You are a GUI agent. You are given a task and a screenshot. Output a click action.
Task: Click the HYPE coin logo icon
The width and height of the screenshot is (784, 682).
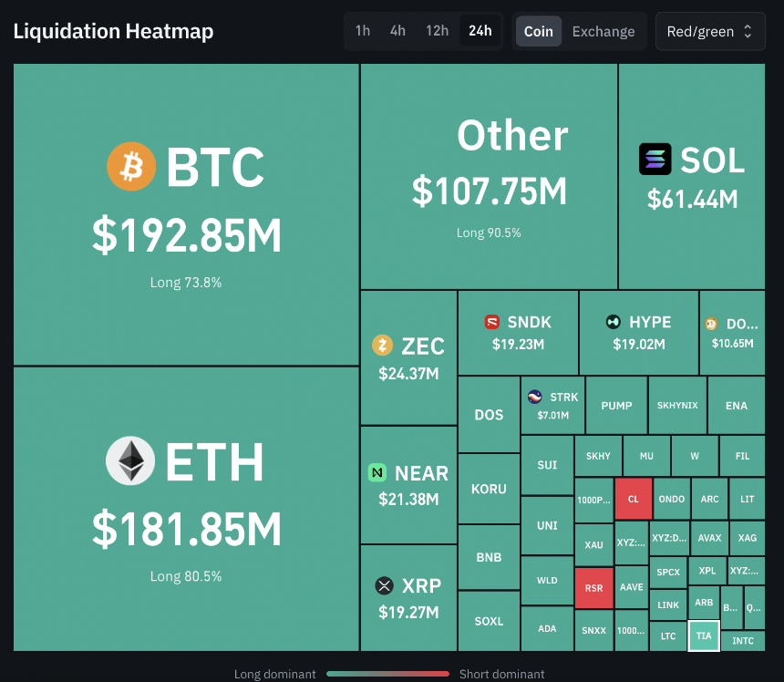[614, 322]
